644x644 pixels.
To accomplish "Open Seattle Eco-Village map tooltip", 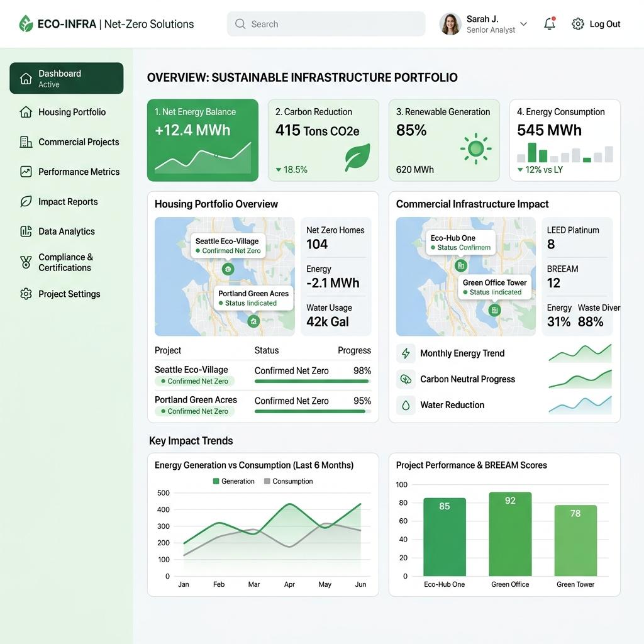I will 228,246.
